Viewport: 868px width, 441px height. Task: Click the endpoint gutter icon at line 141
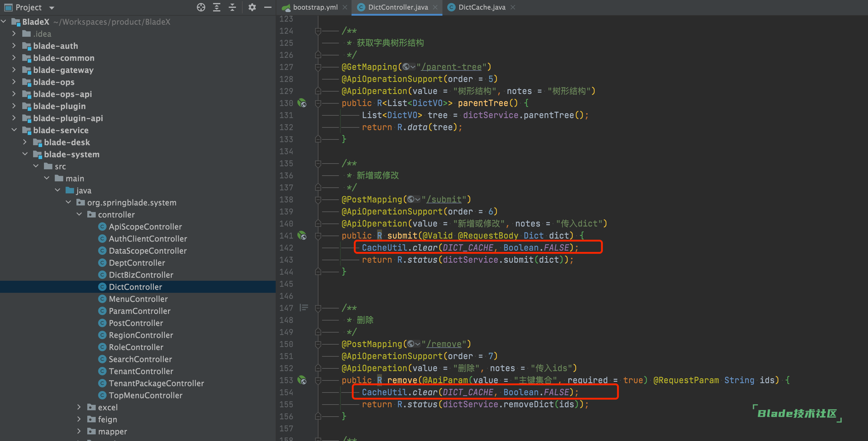coord(302,235)
